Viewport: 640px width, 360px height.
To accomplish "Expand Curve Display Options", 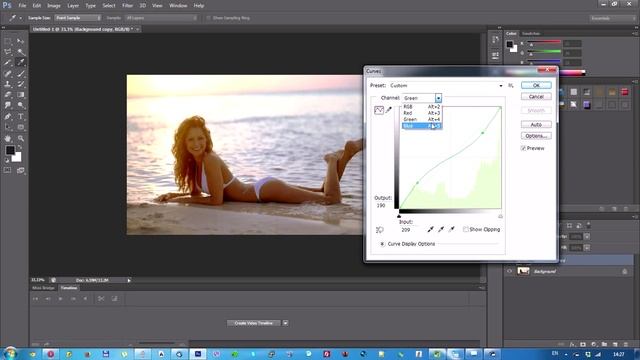I will click(382, 244).
